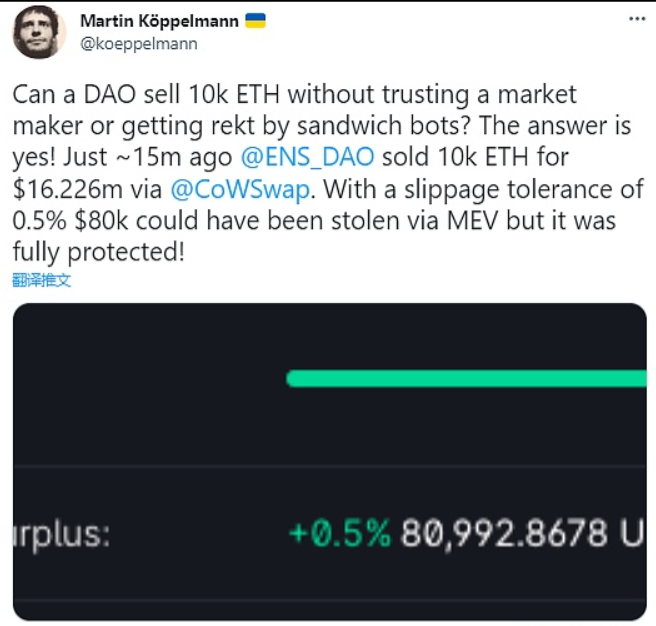Click the Martin Köppelmann display name
This screenshot has height=626, width=656.
point(161,21)
